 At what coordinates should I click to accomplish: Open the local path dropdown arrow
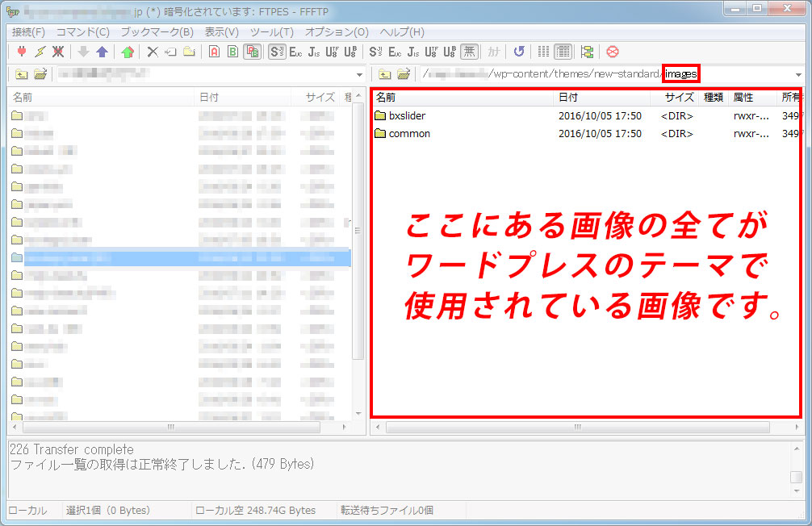pyautogui.click(x=359, y=73)
